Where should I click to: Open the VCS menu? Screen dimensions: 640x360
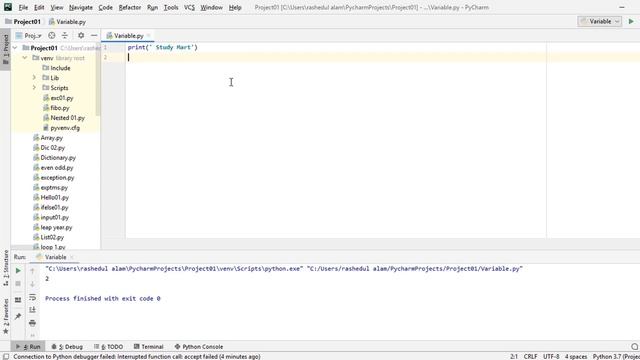[x=189, y=7]
